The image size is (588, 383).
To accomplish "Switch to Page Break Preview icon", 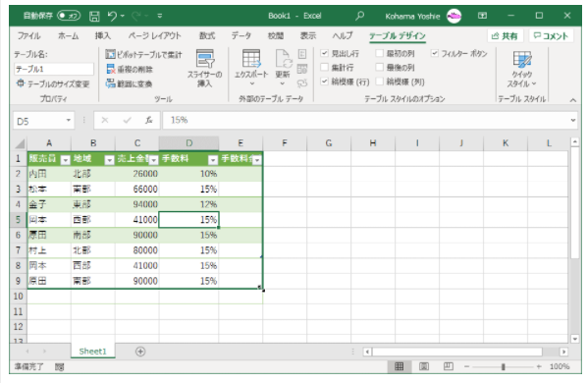I will 449,366.
